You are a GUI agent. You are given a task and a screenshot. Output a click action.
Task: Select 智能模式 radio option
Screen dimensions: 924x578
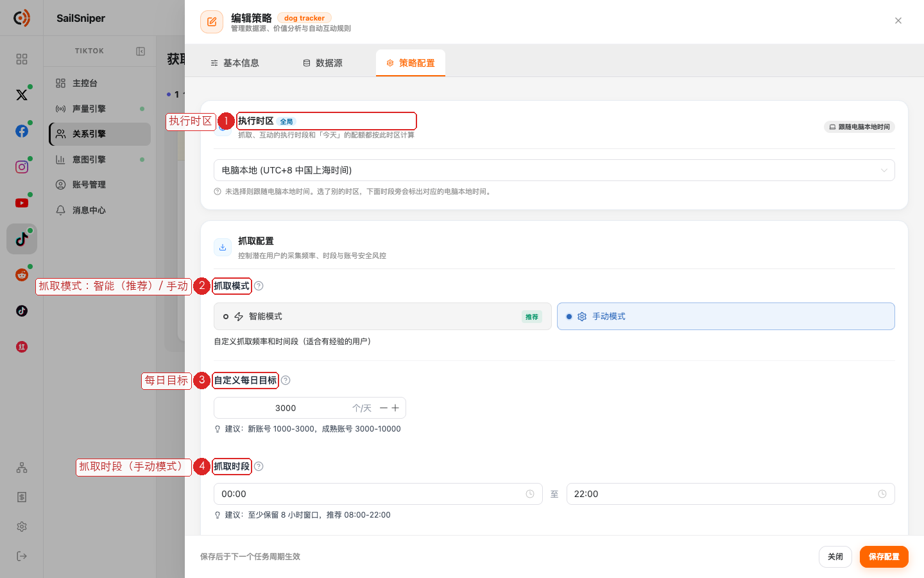tap(382, 317)
